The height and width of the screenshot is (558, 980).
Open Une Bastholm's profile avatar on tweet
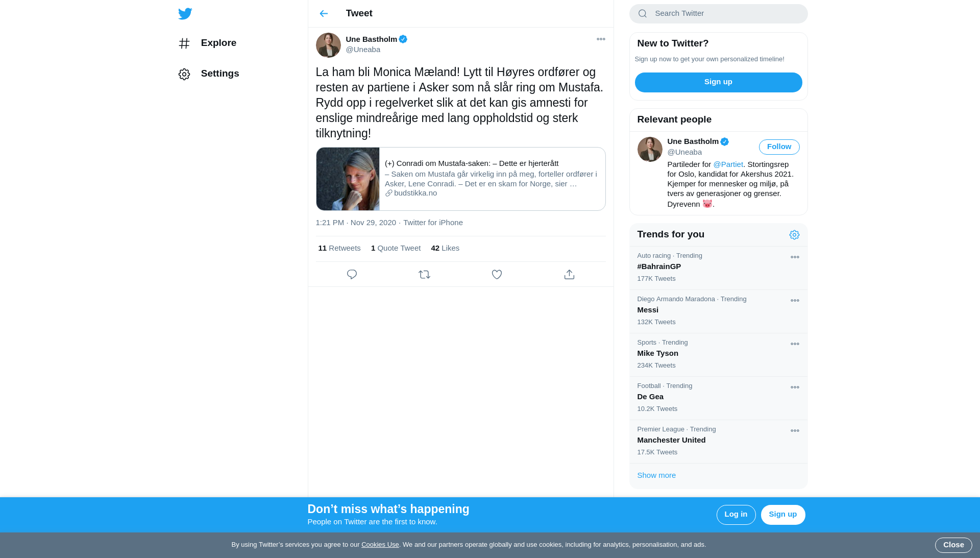[328, 45]
